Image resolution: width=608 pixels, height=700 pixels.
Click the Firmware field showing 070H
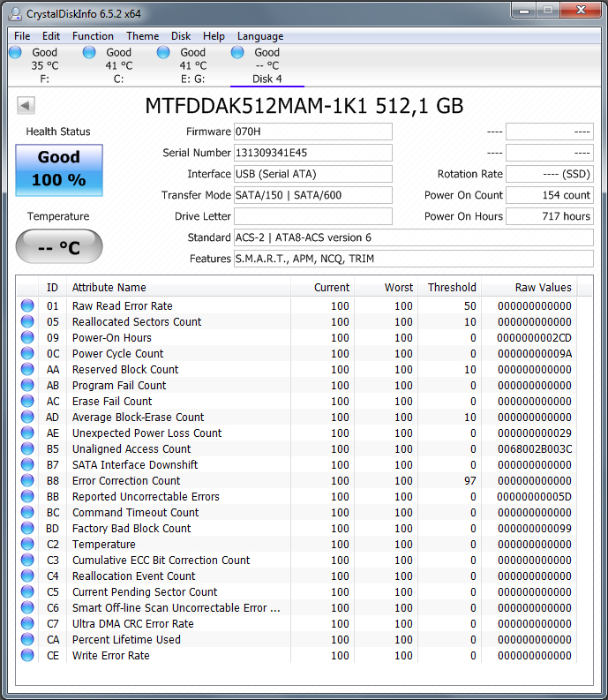(313, 132)
